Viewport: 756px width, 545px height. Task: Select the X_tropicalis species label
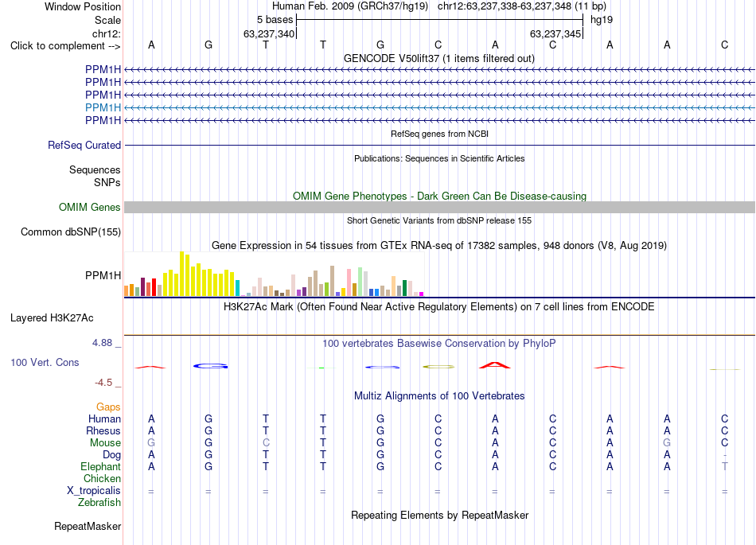pos(94,491)
